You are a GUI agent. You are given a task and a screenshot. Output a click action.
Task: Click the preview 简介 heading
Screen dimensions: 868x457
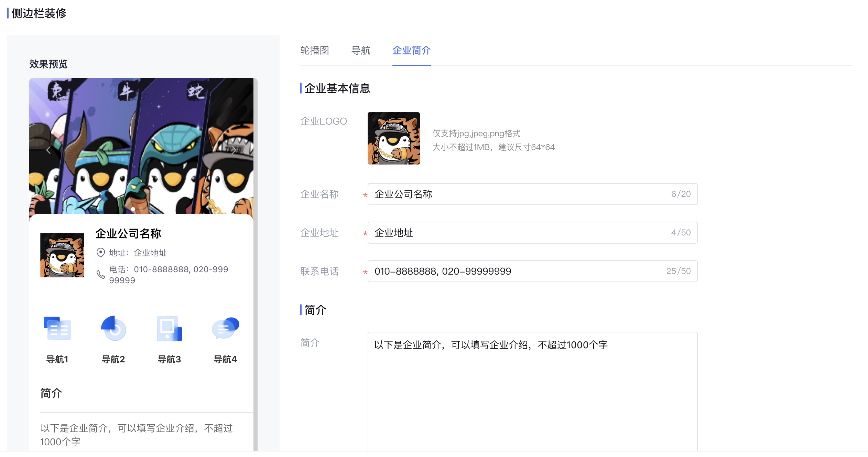[51, 393]
